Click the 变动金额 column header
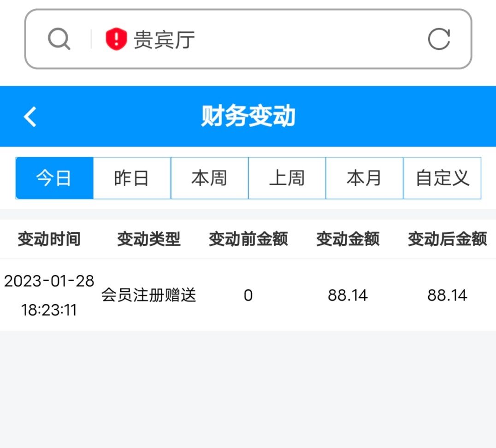Viewport: 496px width, 448px height. tap(348, 239)
